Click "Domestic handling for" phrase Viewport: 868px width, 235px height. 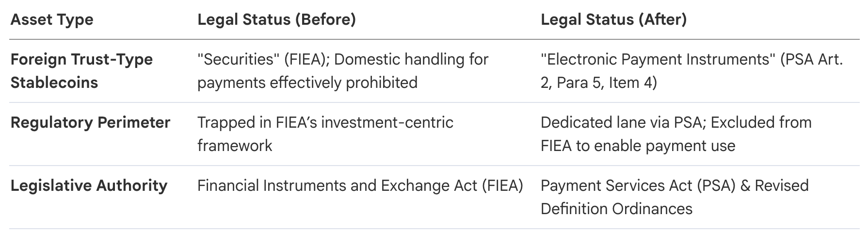coord(411,59)
